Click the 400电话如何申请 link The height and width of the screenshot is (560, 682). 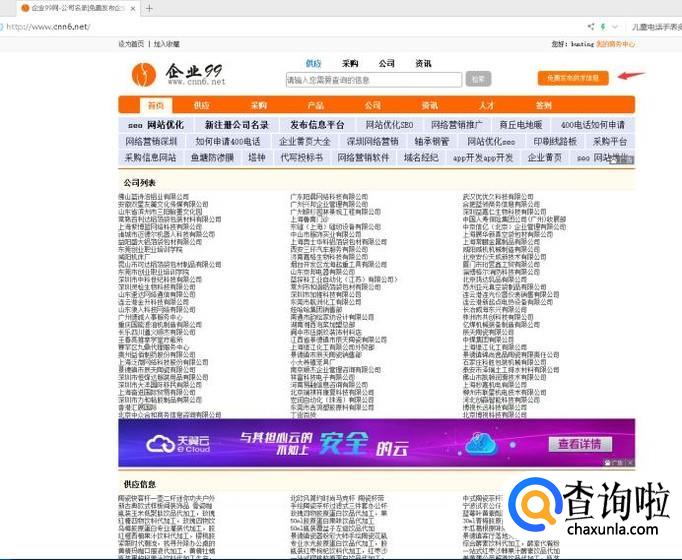click(x=593, y=125)
